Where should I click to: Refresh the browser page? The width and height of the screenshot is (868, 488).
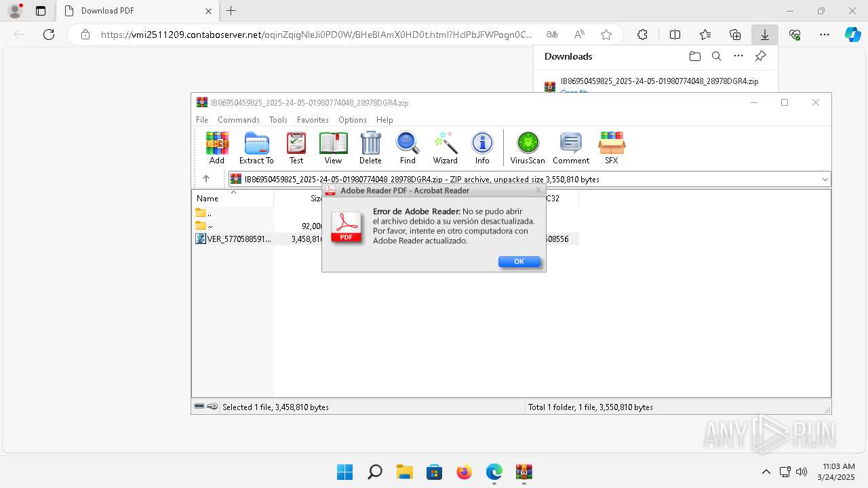tap(49, 35)
